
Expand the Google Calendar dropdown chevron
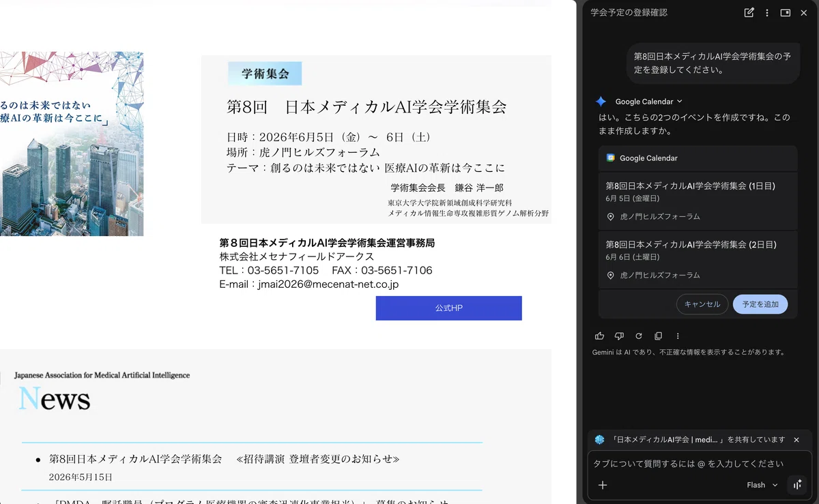pos(680,102)
